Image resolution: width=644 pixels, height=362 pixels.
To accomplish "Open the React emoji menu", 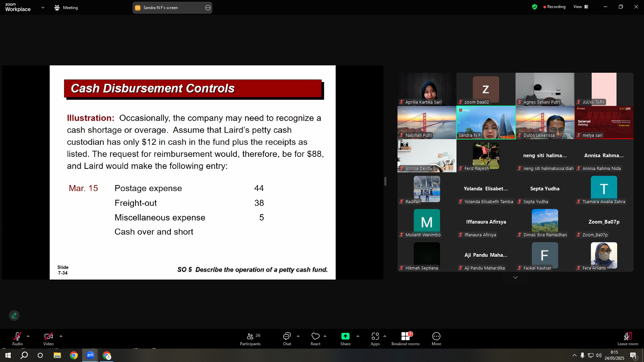I will [315, 339].
